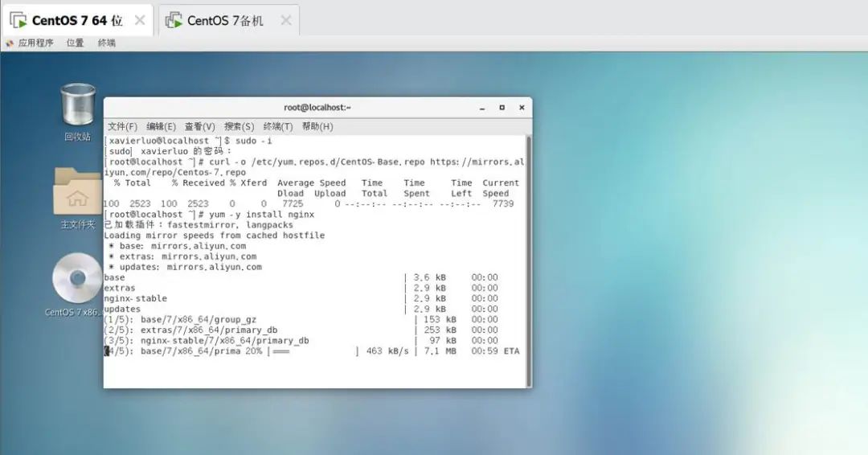Click the '00:59 ETA' value

click(495, 351)
